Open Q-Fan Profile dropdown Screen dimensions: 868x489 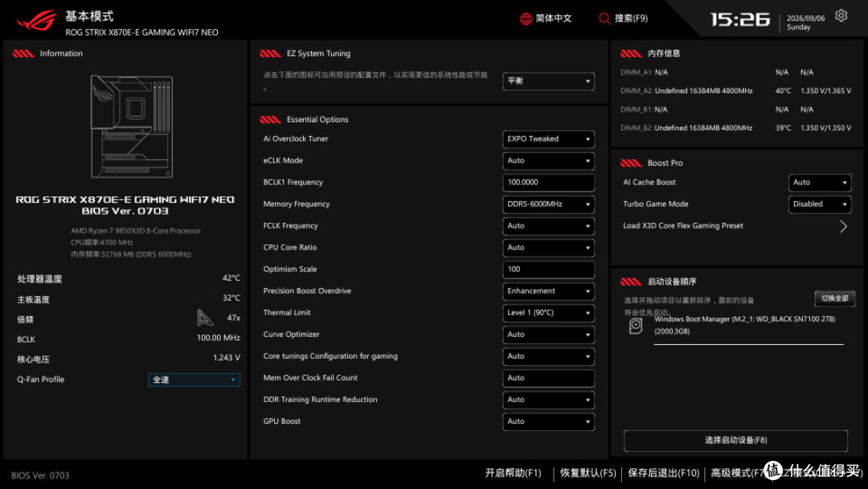[194, 380]
